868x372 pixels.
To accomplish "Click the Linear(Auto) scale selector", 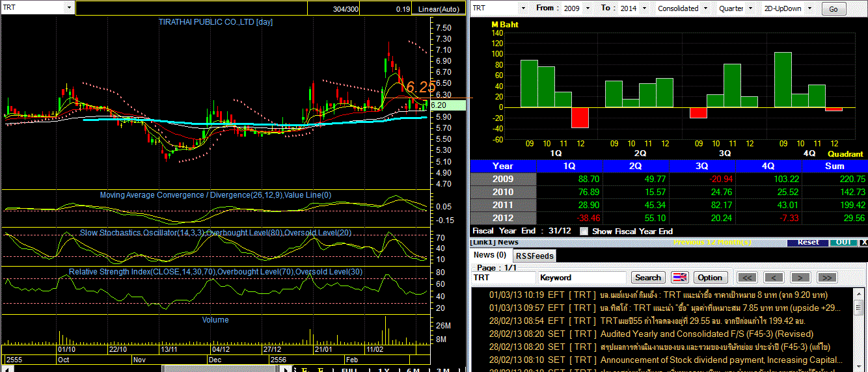I will coord(439,9).
